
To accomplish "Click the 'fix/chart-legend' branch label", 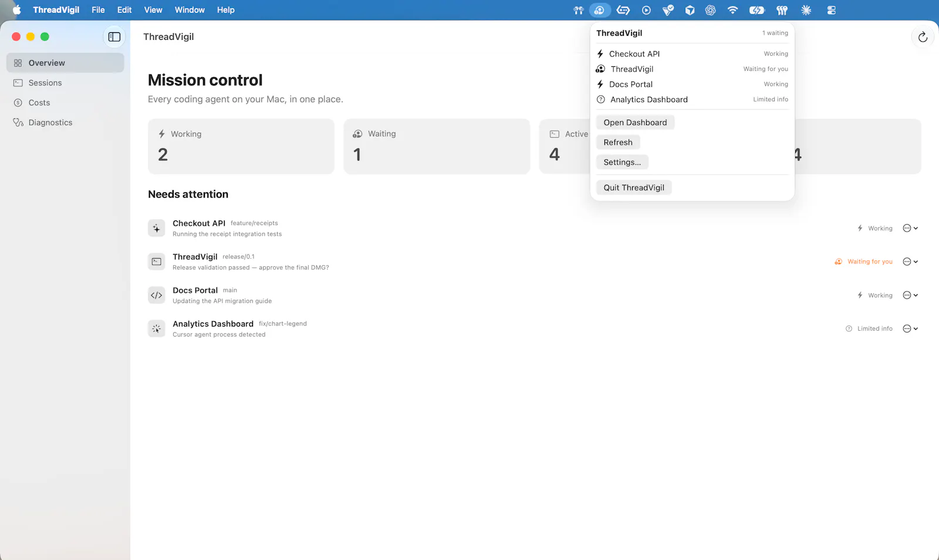I will [283, 324].
